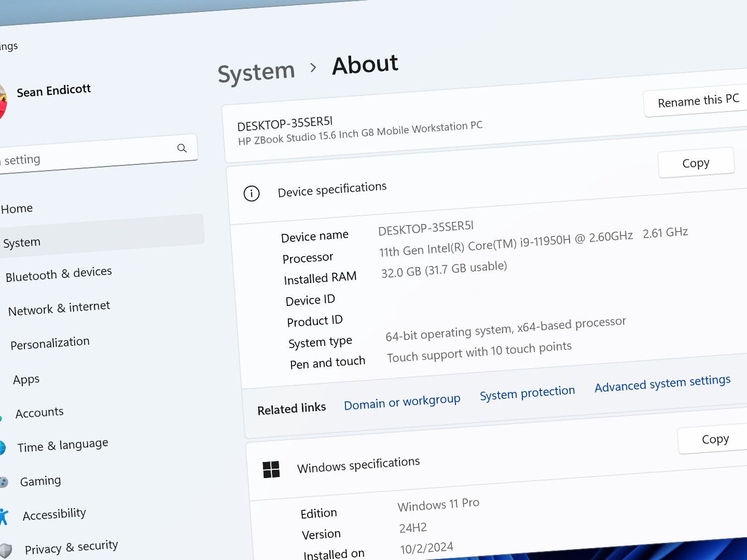This screenshot has height=560, width=747.
Task: Click the HP ZBook Studio model text
Action: point(360,133)
